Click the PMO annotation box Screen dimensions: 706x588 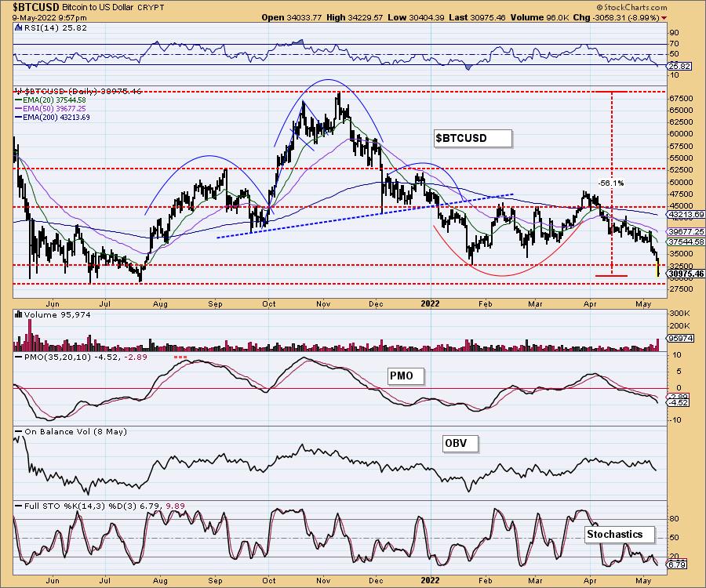[x=406, y=376]
